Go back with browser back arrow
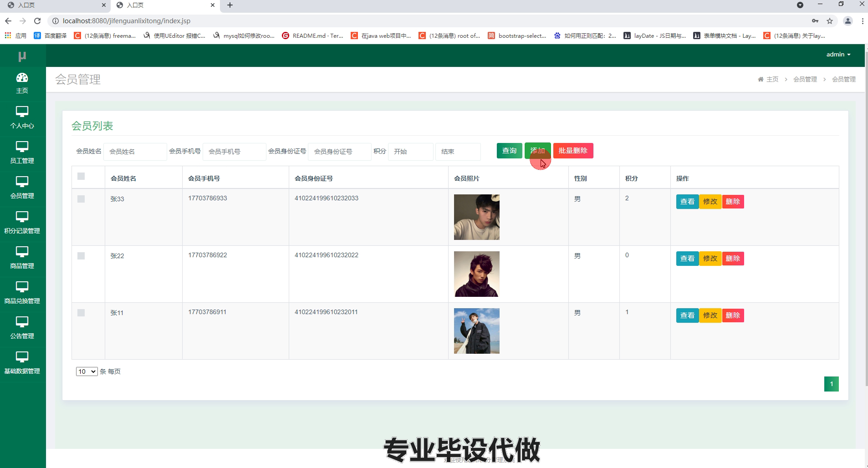This screenshot has height=468, width=868. [8, 21]
